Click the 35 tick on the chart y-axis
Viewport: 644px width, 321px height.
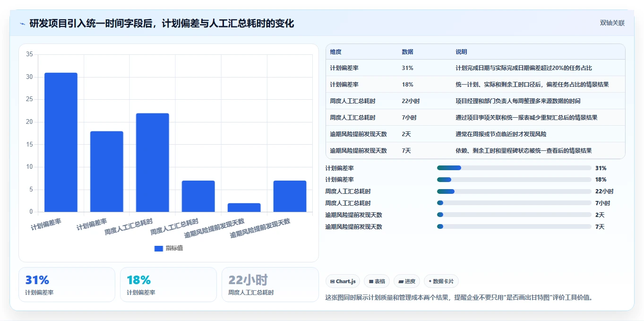tap(29, 54)
